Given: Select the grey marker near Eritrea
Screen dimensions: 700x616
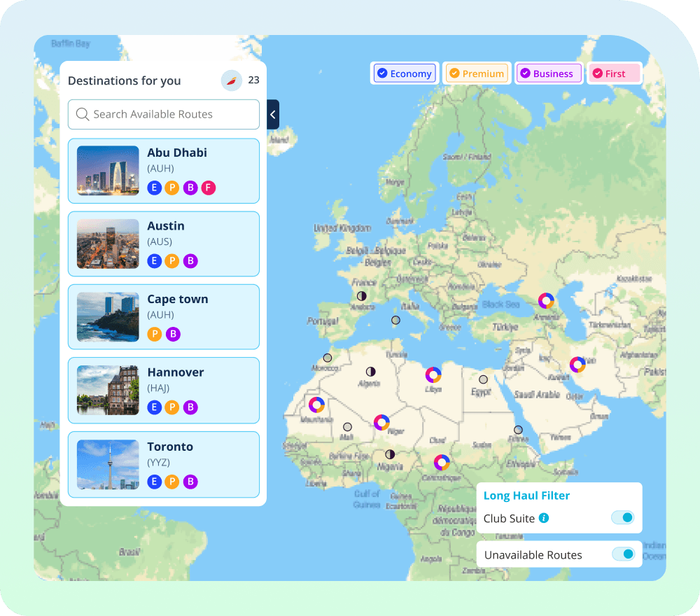Looking at the screenshot, I should tap(518, 430).
